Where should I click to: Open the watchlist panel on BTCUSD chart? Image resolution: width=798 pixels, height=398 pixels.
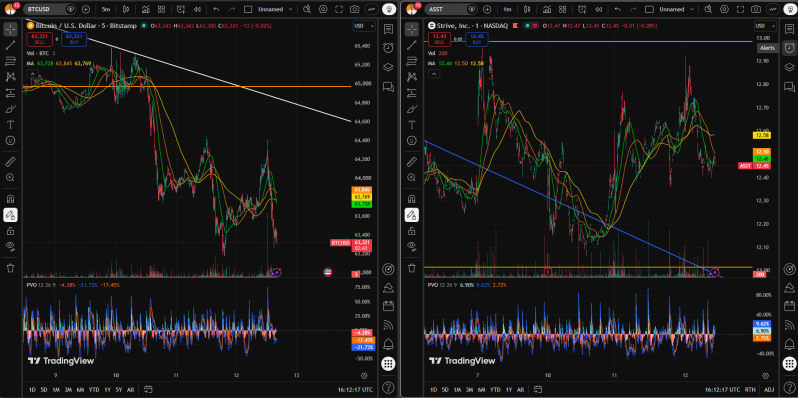coord(388,30)
